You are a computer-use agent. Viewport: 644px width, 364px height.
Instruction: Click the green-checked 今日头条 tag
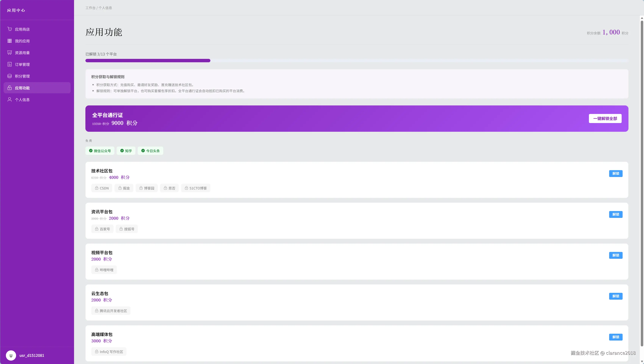[x=150, y=151]
